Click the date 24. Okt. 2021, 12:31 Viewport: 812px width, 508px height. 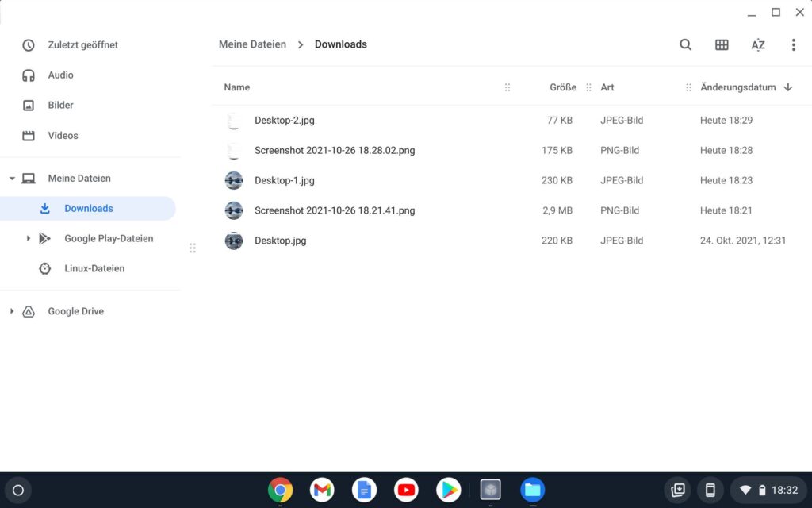point(743,241)
